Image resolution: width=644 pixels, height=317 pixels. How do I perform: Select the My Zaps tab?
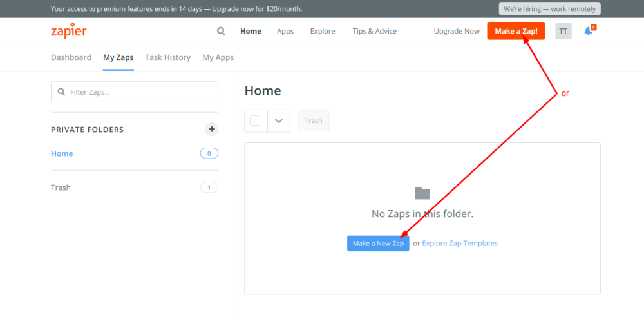click(118, 57)
